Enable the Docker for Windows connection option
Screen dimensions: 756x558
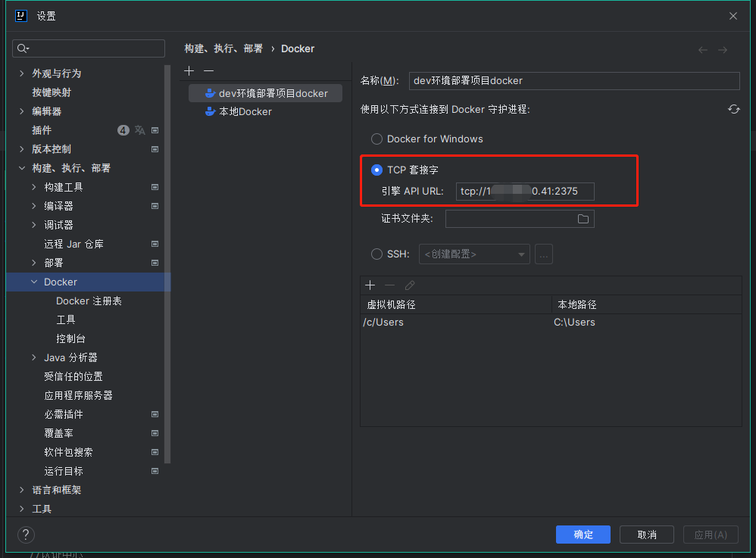click(x=376, y=139)
